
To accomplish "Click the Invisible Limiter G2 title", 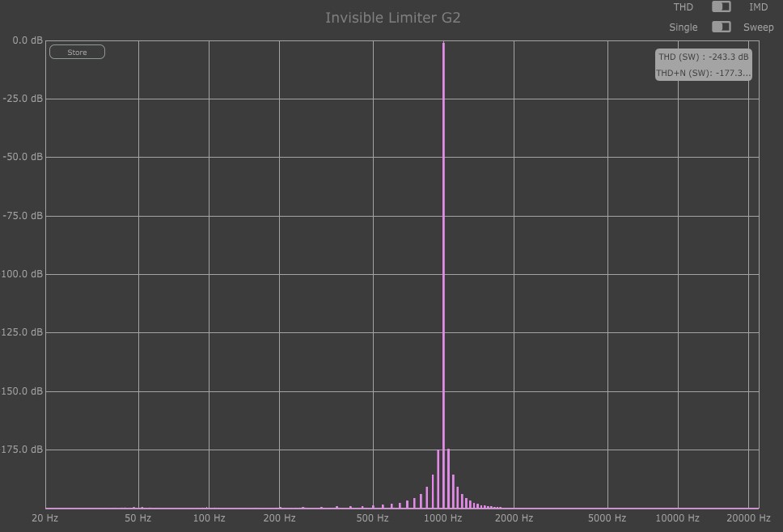I will point(392,18).
